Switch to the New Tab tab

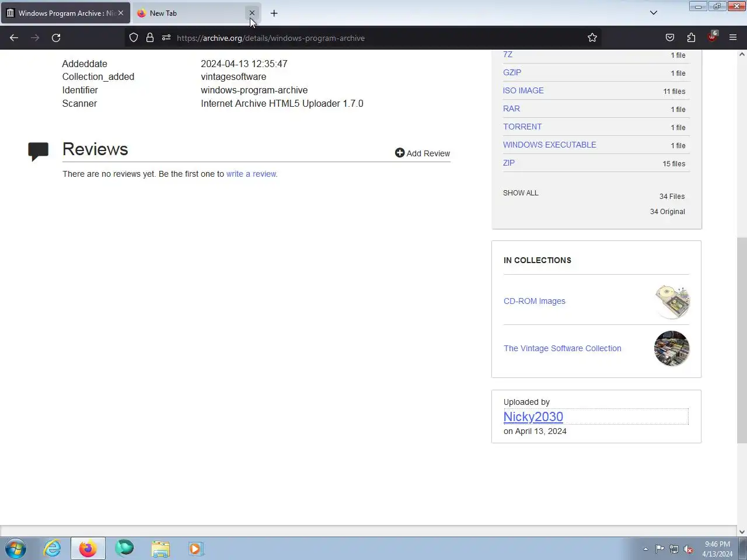coord(196,13)
